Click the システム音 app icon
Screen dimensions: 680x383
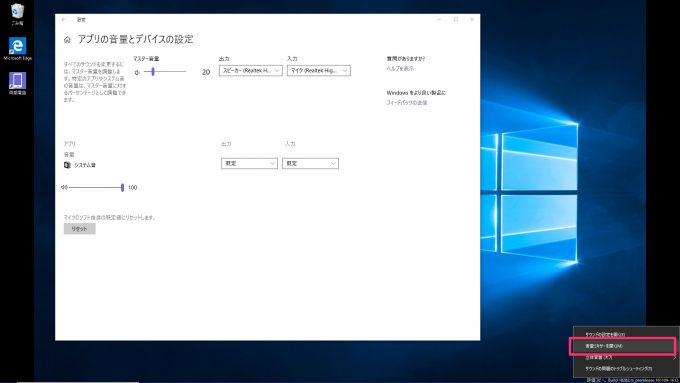(67, 165)
